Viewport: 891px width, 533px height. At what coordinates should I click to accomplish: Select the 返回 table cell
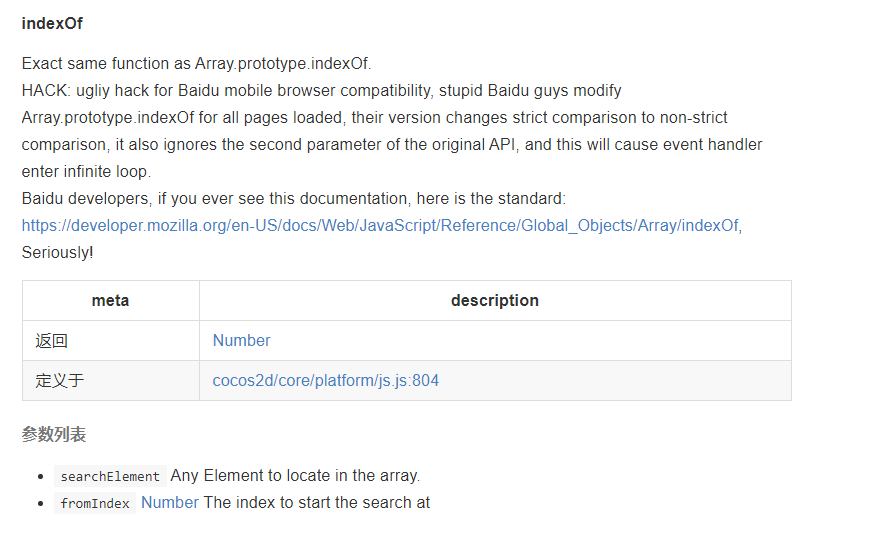click(52, 341)
